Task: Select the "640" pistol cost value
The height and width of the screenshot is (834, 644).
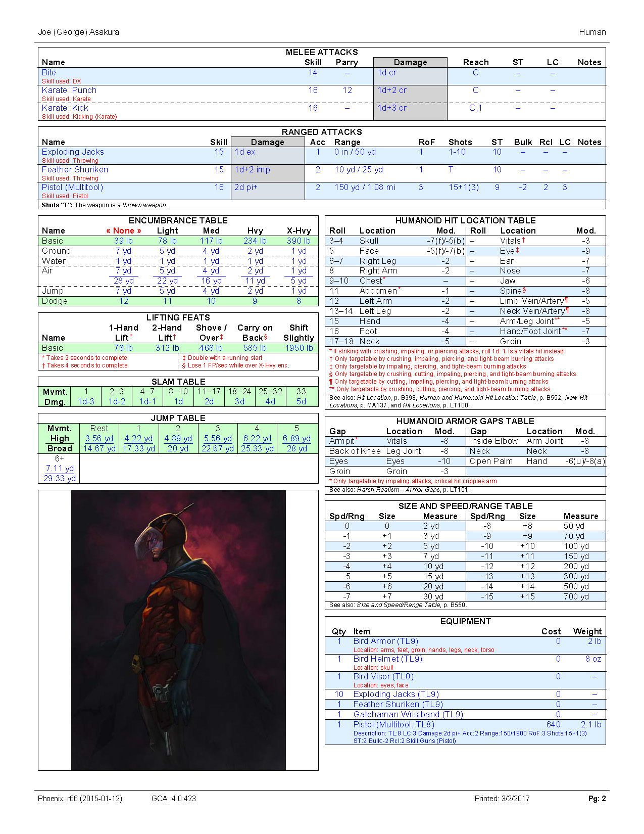Action: pos(554,725)
